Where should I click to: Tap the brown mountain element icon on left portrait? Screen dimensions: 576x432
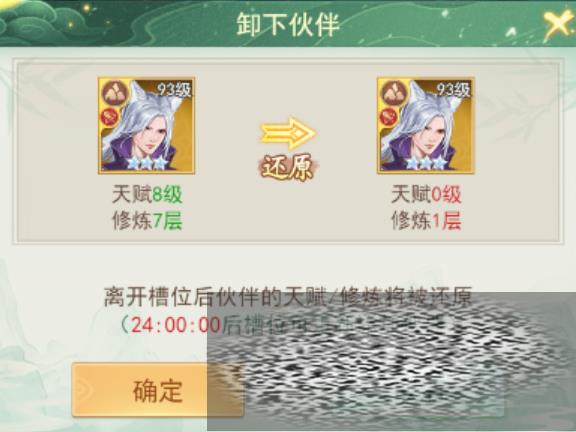point(115,93)
